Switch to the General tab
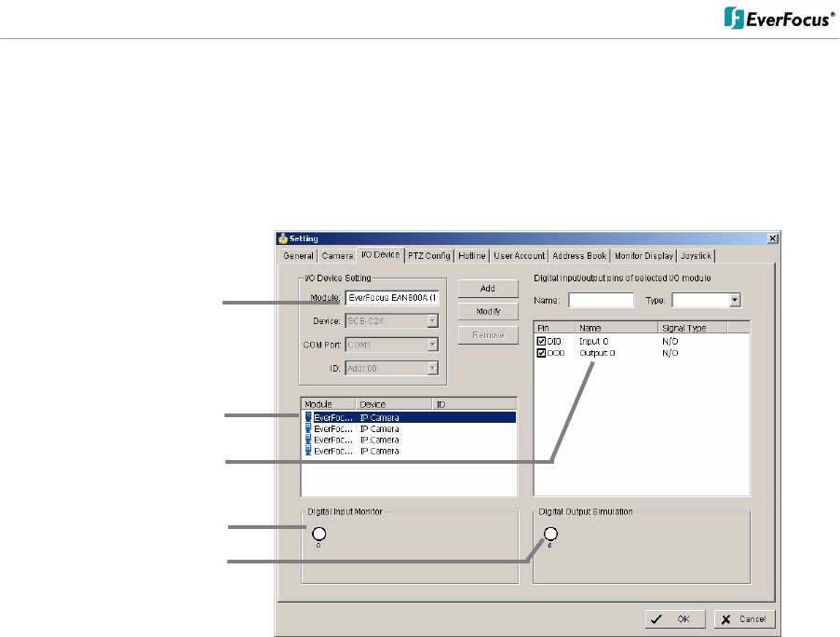The image size is (840, 637). point(298,256)
